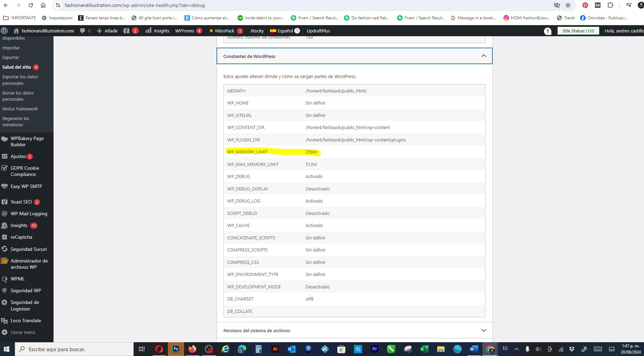Open WPForms in the admin bar
644x356 pixels.
pos(189,31)
